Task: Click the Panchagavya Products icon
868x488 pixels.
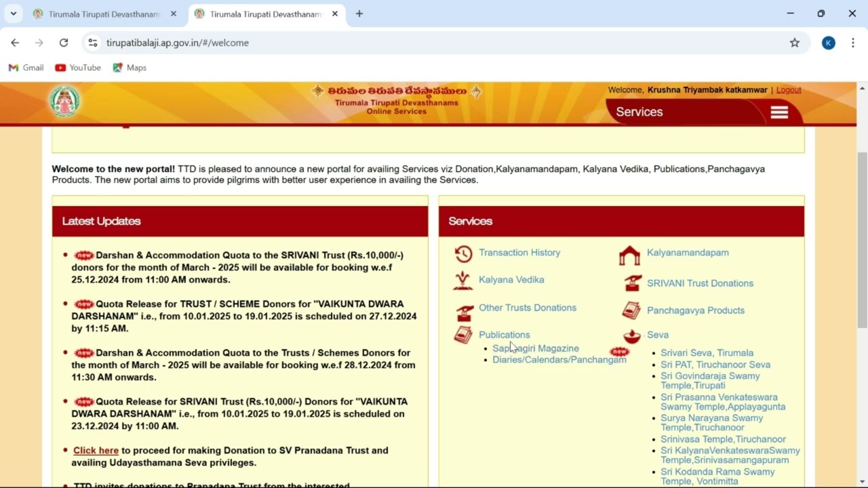Action: click(x=631, y=310)
